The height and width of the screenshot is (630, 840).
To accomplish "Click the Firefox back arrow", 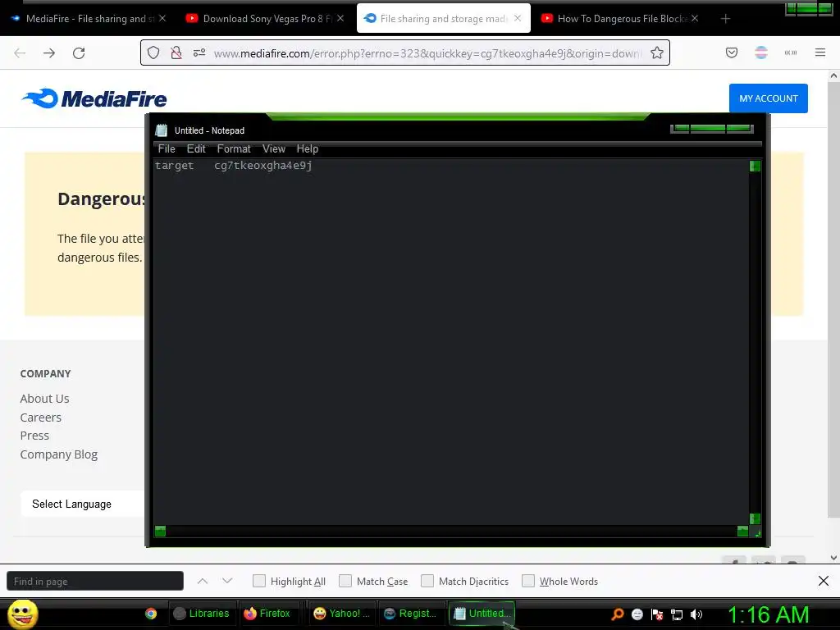I will pyautogui.click(x=20, y=53).
